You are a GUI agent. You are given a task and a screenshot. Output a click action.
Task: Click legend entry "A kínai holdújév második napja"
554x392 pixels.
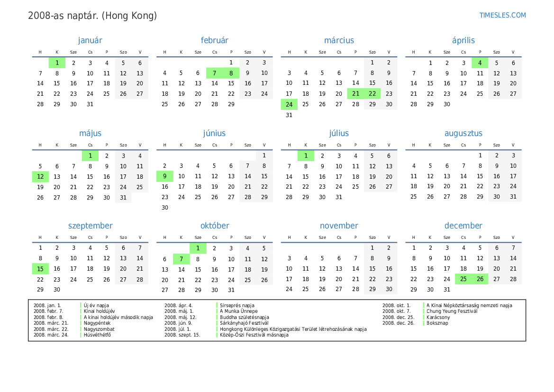[118, 318]
